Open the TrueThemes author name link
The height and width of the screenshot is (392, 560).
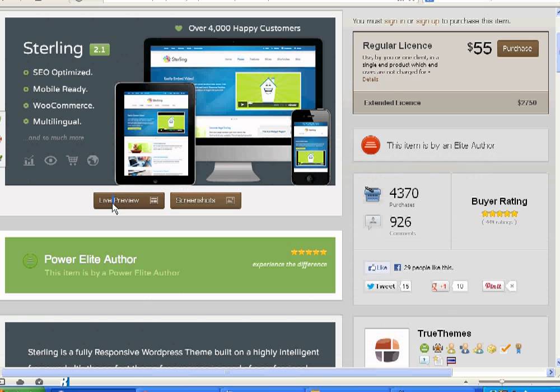(444, 333)
